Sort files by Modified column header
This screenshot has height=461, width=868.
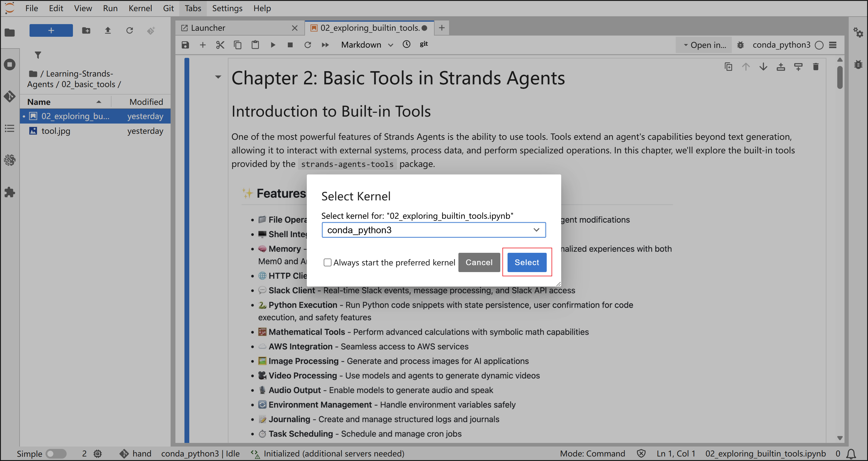[x=141, y=102]
